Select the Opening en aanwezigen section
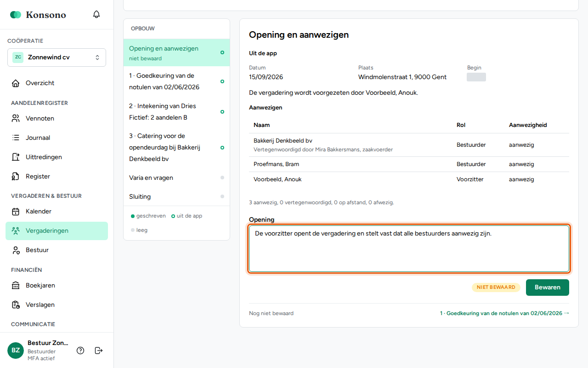 [x=176, y=52]
